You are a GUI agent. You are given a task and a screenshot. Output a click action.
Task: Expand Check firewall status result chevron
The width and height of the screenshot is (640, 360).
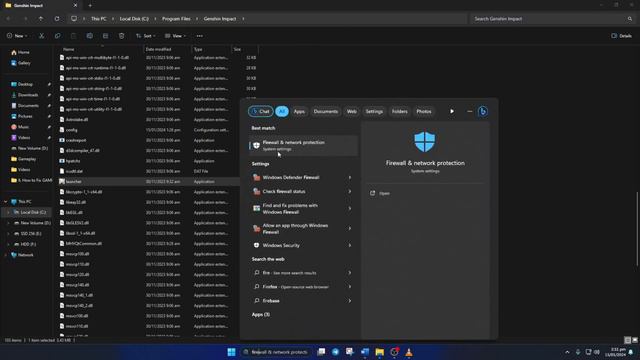pos(349,191)
